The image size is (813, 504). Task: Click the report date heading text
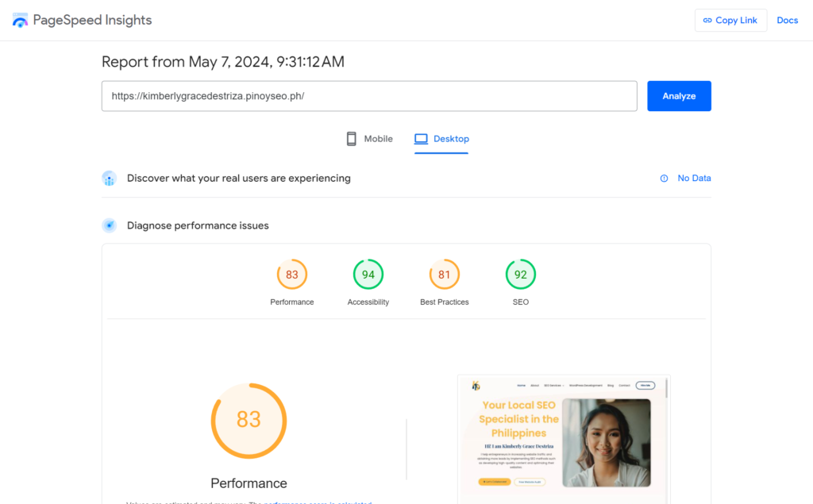223,62
